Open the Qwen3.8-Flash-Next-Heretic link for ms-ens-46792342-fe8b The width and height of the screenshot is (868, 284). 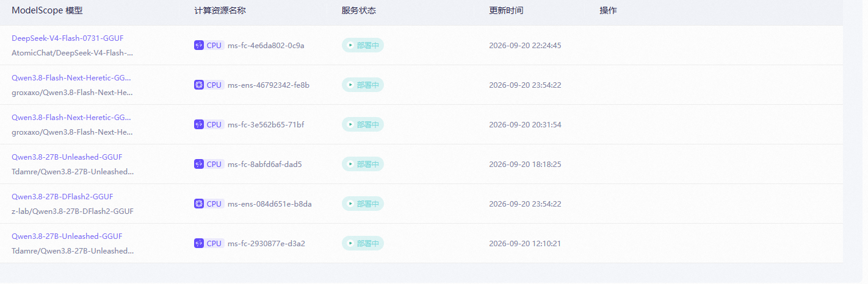click(71, 77)
